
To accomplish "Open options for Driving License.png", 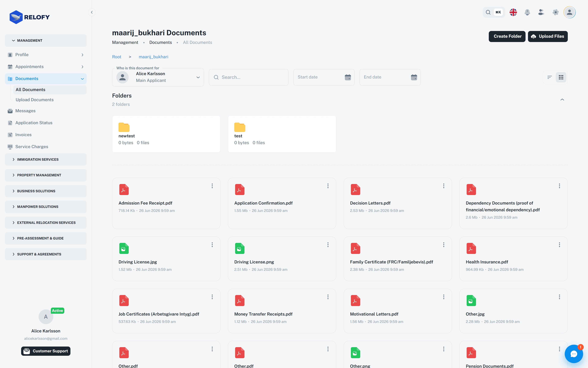I will (x=328, y=245).
